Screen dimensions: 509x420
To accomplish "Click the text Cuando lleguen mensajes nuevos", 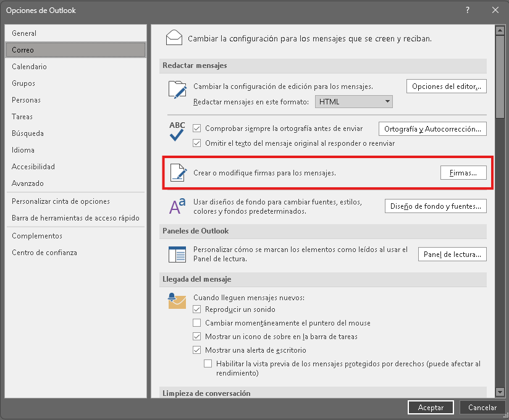I will [249, 298].
